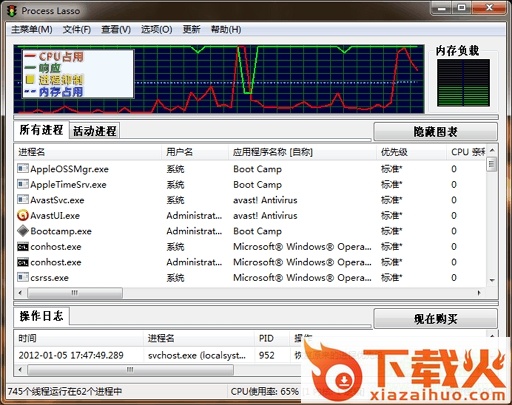This screenshot has height=405, width=512.
Task: Click the AvastSvc.exe process icon
Action: tap(23, 200)
